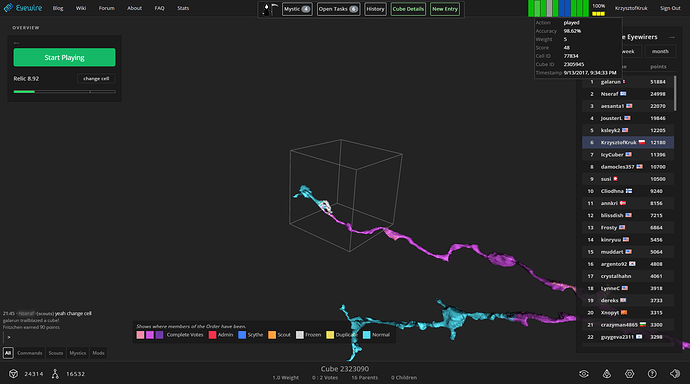The image size is (690, 384).
Task: Sign Out of the account
Action: click(x=670, y=8)
